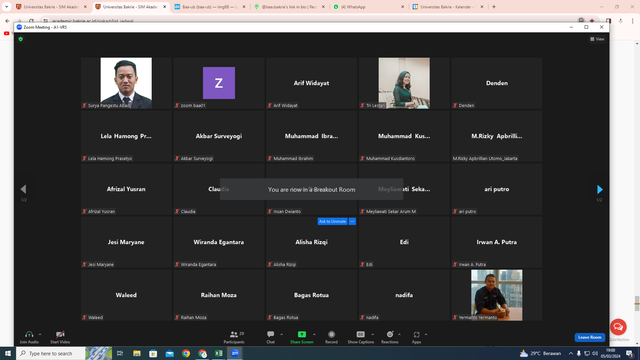Click the Arif Widayat participant tile

tap(311, 83)
